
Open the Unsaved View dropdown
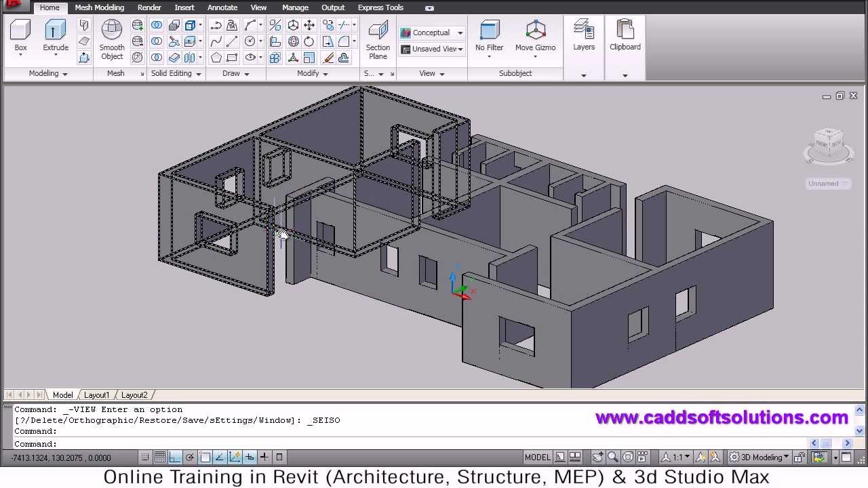pyautogui.click(x=460, y=49)
